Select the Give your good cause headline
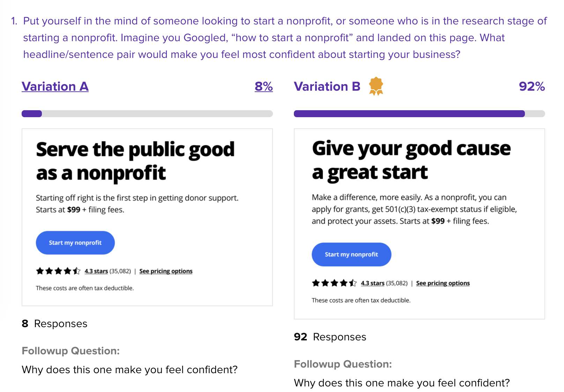Image resolution: width=564 pixels, height=392 pixels. pyautogui.click(x=411, y=160)
